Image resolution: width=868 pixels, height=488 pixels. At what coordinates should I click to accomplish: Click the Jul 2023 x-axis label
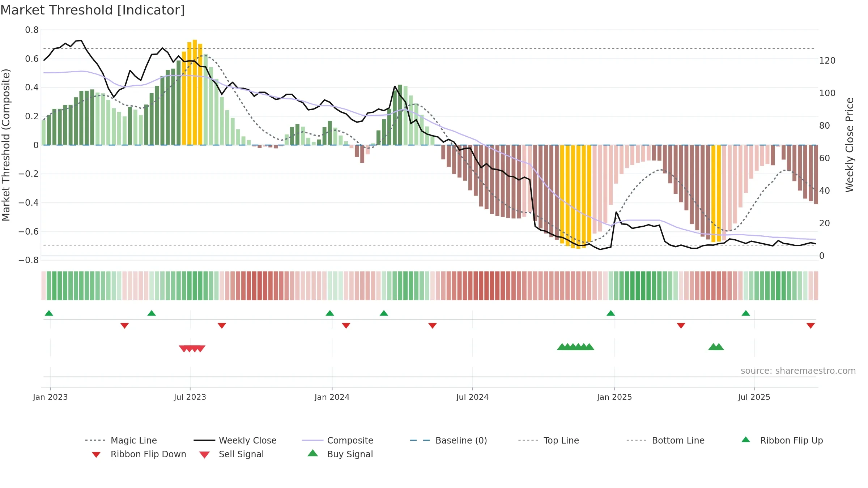190,397
